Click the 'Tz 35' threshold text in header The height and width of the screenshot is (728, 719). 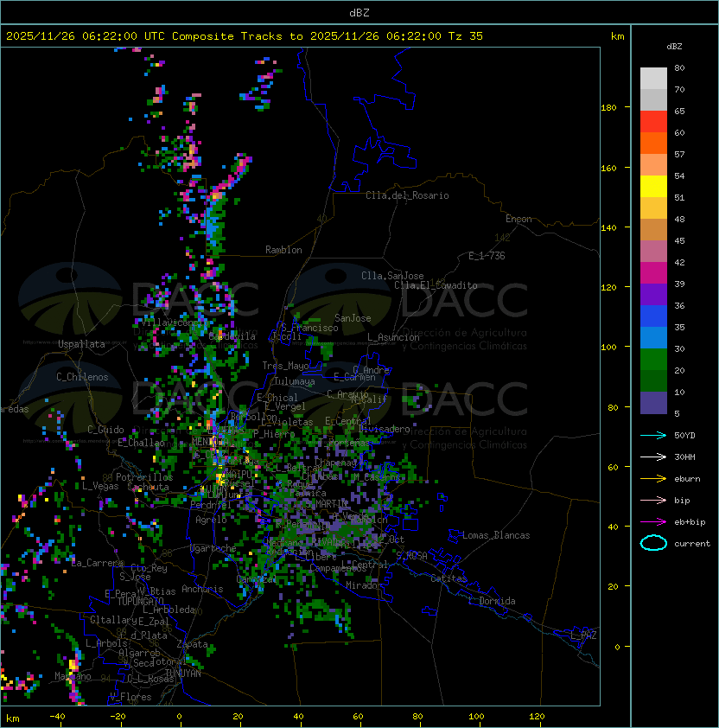466,36
